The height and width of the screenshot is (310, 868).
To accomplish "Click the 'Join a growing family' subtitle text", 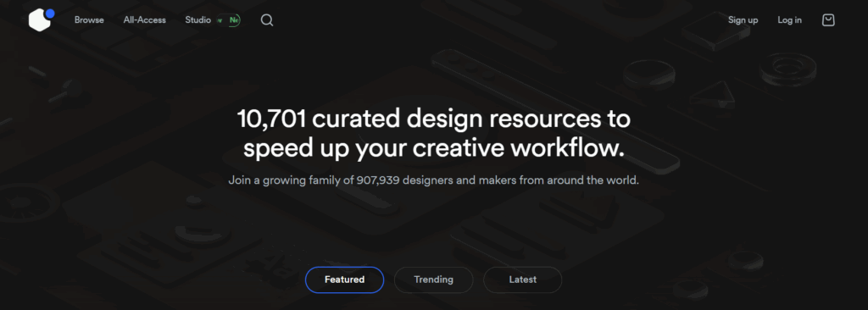I will click(434, 180).
